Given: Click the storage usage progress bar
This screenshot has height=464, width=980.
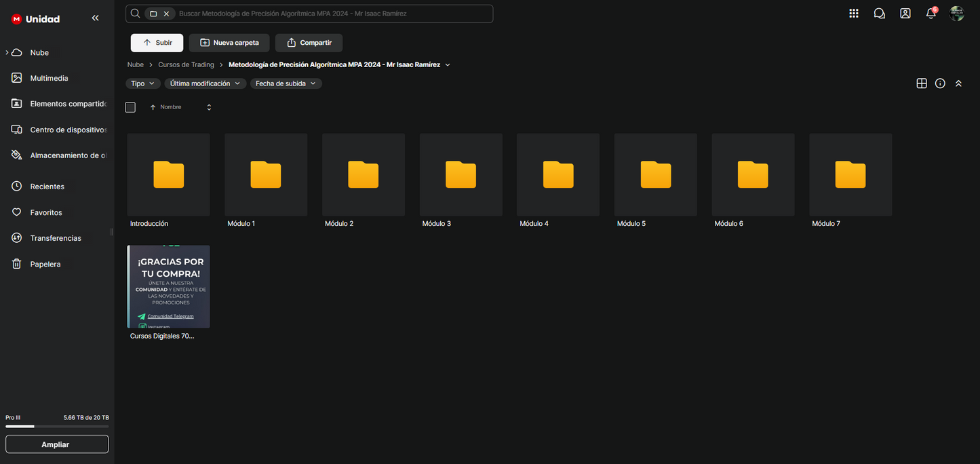Looking at the screenshot, I should [57, 427].
